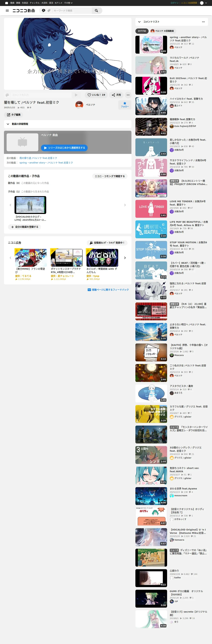This screenshot has width=212, height=644.
Task: Open 【初音ミク】secreto video title
Action: (189, 613)
